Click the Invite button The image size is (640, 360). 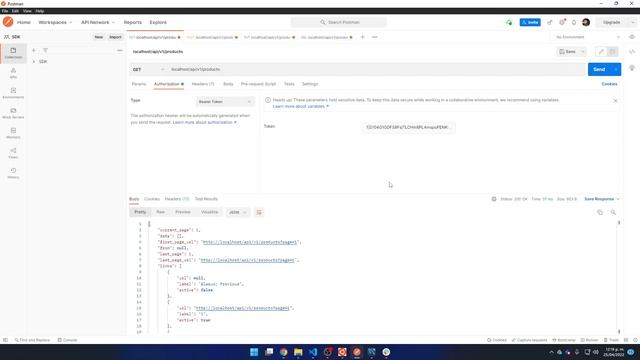530,22
